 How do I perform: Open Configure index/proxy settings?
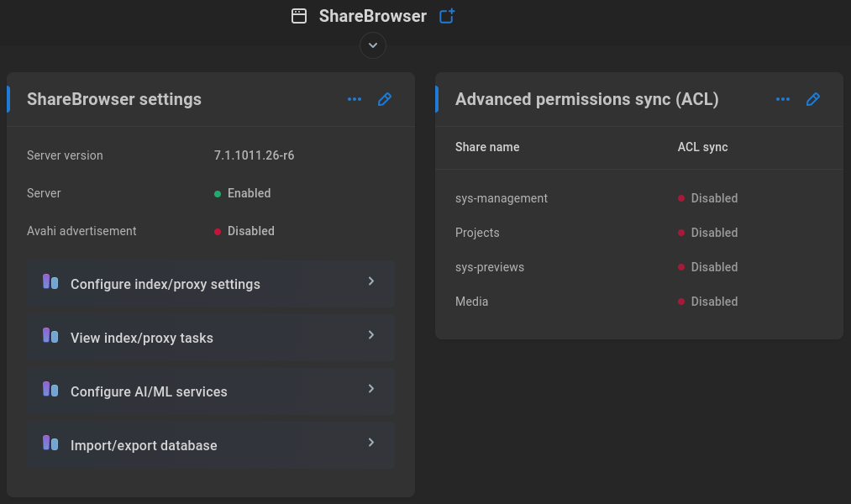pyautogui.click(x=211, y=284)
